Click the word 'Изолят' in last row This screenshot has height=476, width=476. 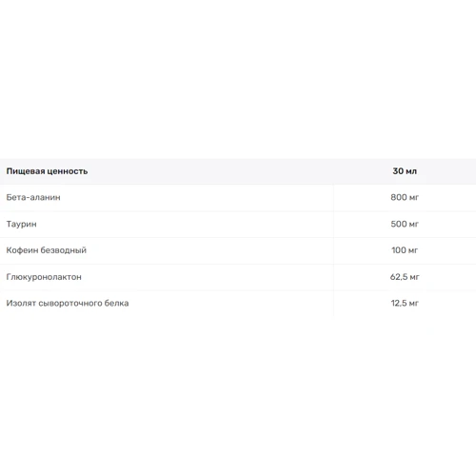click(x=21, y=304)
